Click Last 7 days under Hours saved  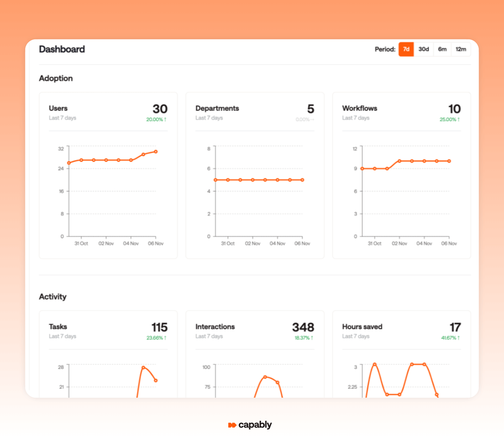(x=356, y=336)
